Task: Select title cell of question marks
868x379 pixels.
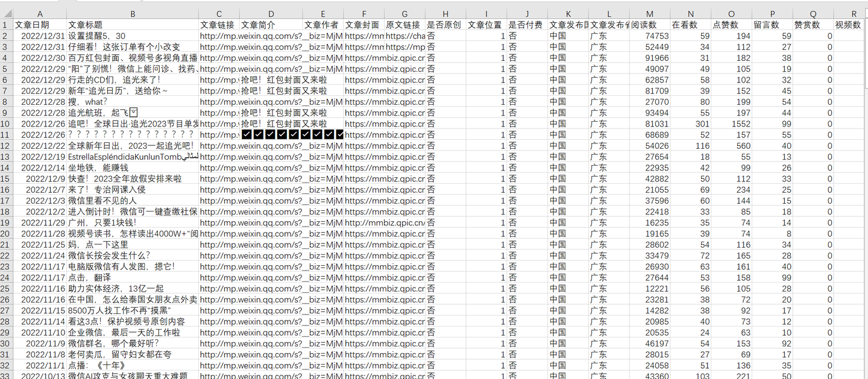Action: tap(133, 134)
